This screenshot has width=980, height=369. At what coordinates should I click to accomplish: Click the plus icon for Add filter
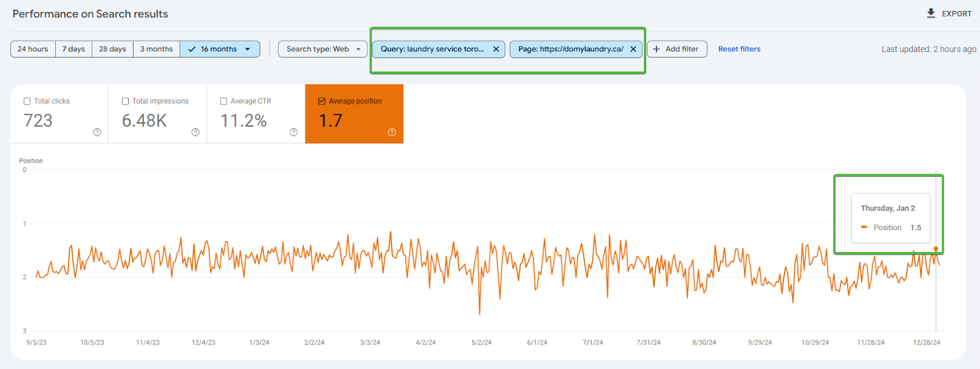click(x=657, y=49)
